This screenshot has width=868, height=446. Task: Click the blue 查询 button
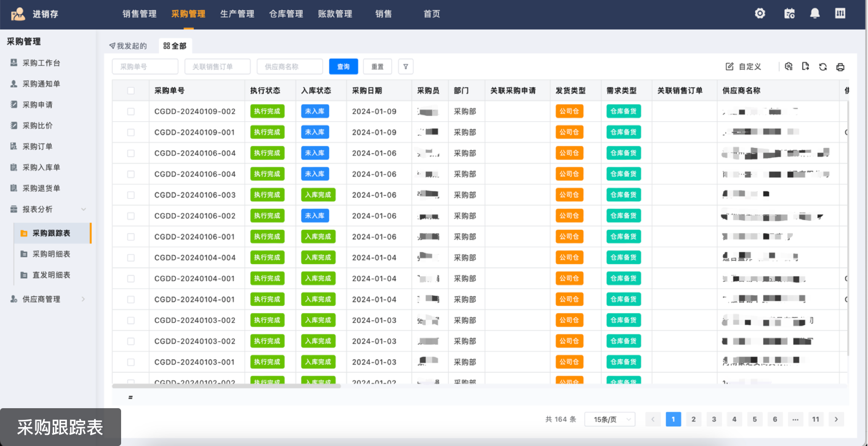(343, 67)
